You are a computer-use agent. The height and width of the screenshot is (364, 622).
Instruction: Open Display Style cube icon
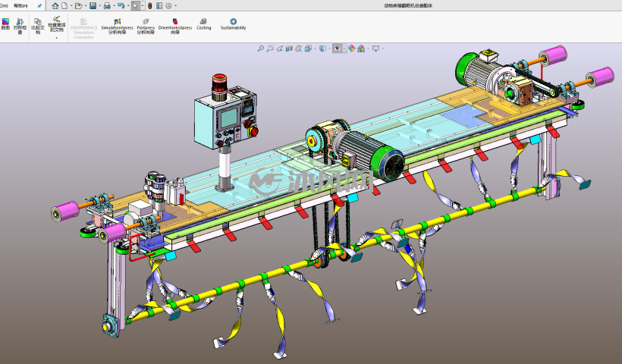322,49
